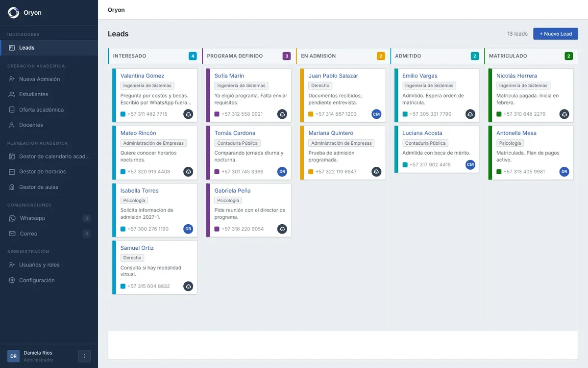Viewport: 588px width, 368px height.
Task: Click DR avatar on Antonella Mesa card
Action: pos(564,172)
